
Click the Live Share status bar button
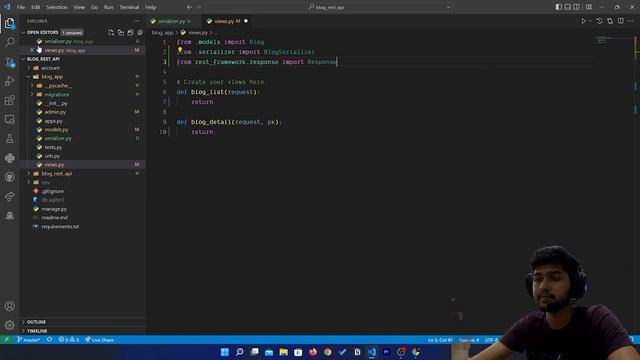99,340
